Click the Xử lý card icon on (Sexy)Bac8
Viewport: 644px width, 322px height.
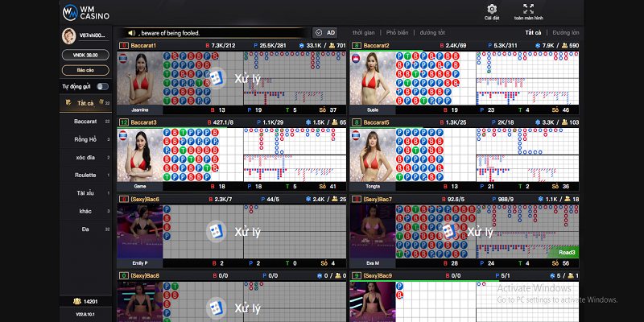click(x=216, y=308)
